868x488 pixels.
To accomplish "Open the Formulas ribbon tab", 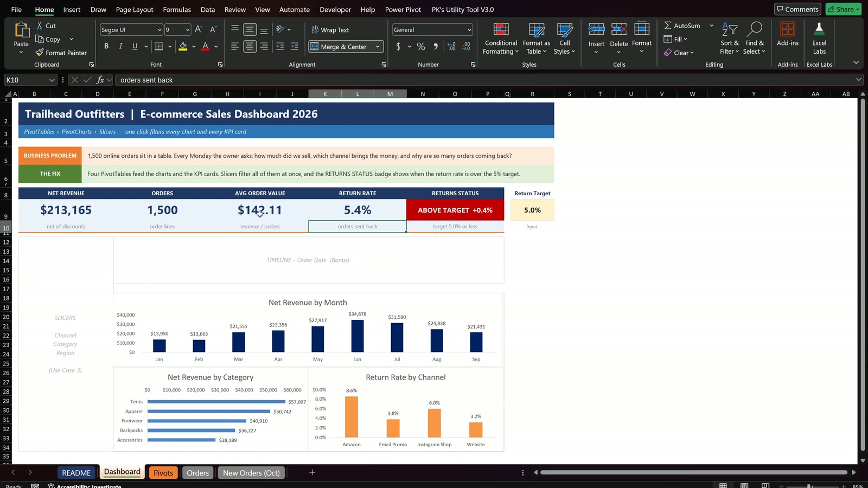I will [177, 9].
